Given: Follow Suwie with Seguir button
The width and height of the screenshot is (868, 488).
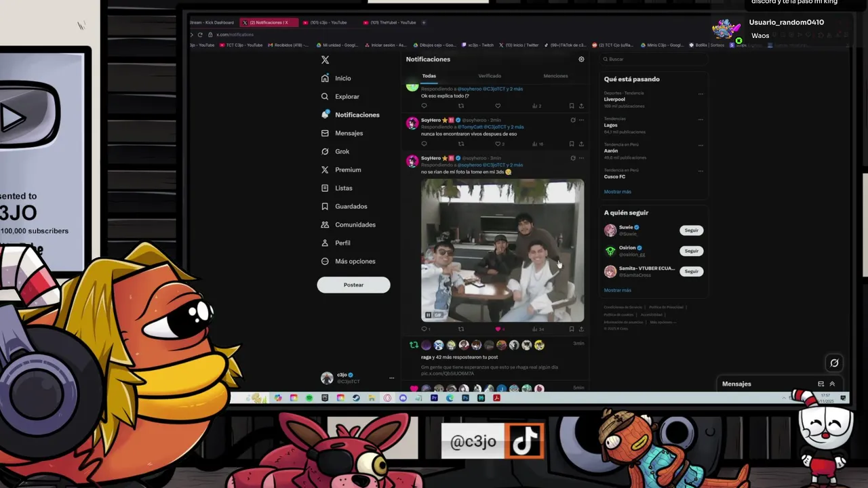Looking at the screenshot, I should click(691, 230).
